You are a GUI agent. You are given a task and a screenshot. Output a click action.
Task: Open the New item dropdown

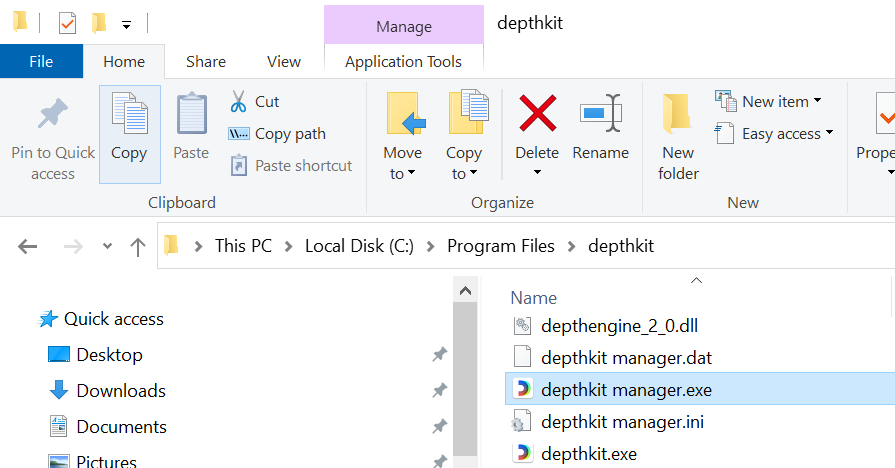point(768,101)
